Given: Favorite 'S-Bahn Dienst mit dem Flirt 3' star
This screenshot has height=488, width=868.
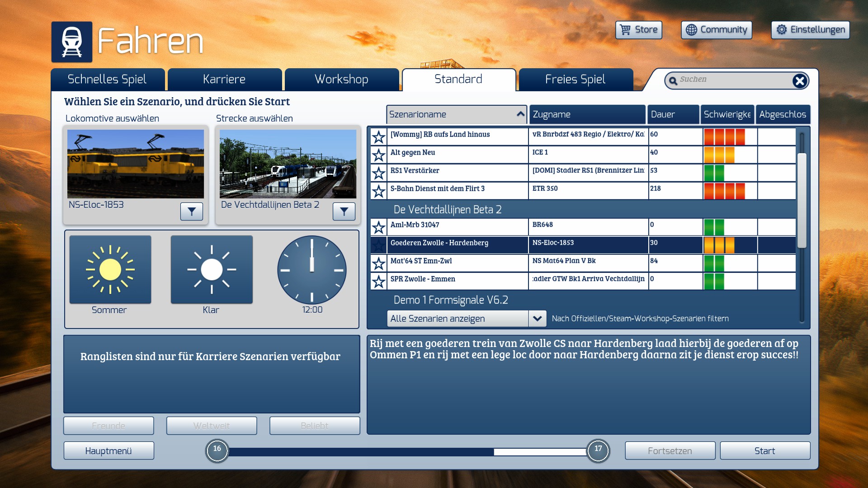Looking at the screenshot, I should 379,191.
